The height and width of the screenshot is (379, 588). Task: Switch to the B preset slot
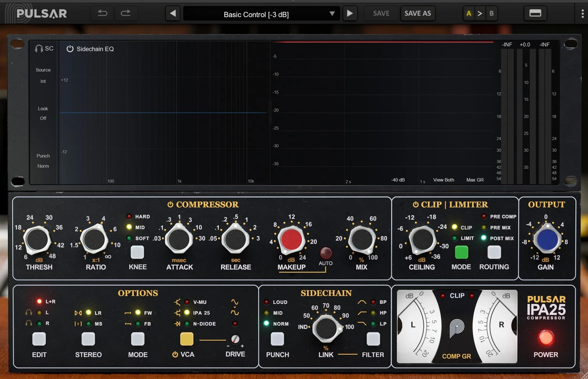491,13
